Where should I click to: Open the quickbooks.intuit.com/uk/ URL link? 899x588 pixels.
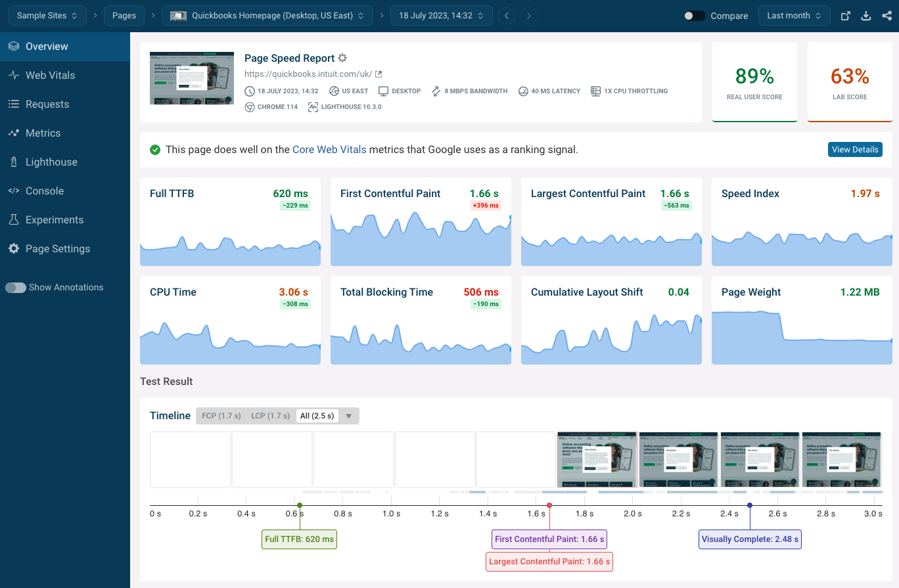point(308,74)
